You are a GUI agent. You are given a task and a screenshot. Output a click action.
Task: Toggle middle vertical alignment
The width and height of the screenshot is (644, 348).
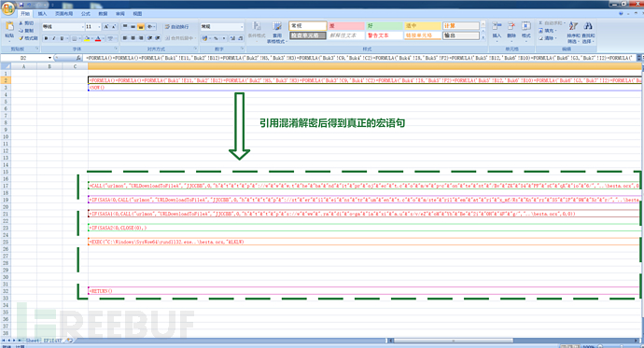coord(133,27)
